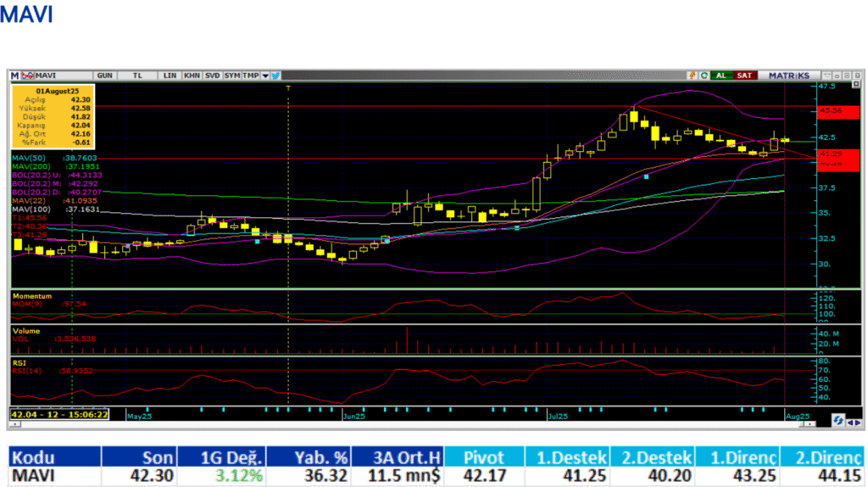Click the Matriks M logo icon

(15, 76)
